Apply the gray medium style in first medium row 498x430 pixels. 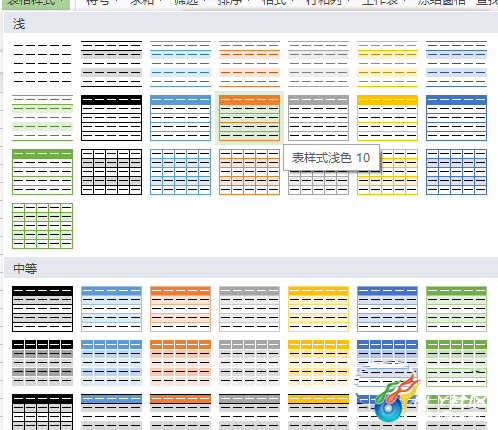[249, 309]
